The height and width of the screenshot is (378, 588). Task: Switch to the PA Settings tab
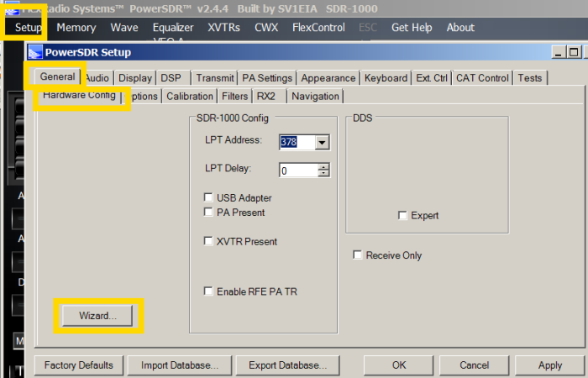tap(267, 78)
